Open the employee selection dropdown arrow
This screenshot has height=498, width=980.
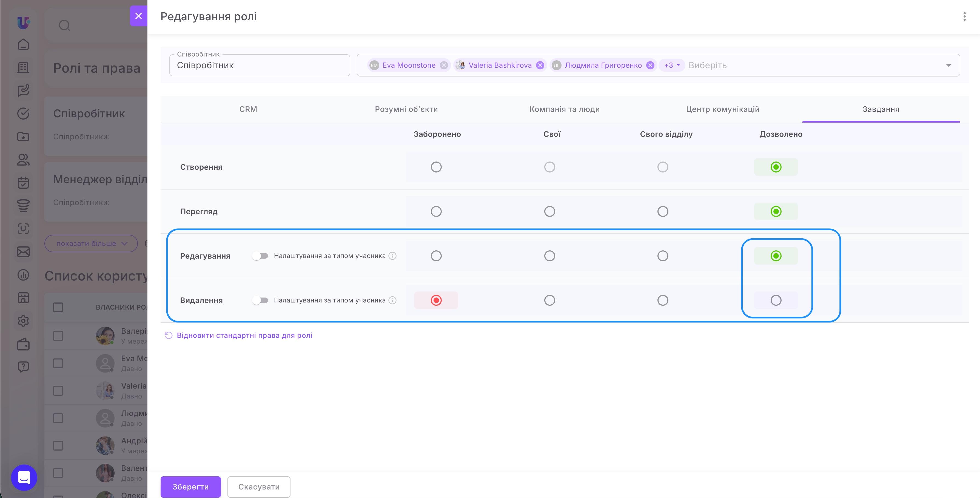point(948,66)
